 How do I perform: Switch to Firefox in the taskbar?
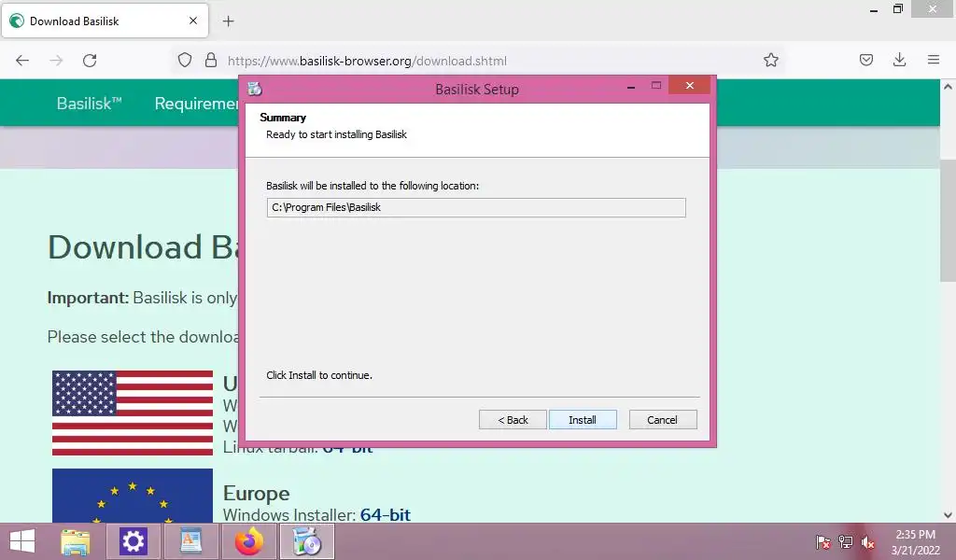248,541
